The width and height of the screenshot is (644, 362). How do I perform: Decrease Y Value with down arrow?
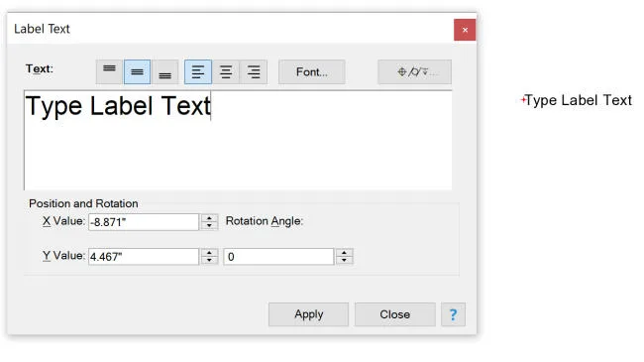[209, 261]
